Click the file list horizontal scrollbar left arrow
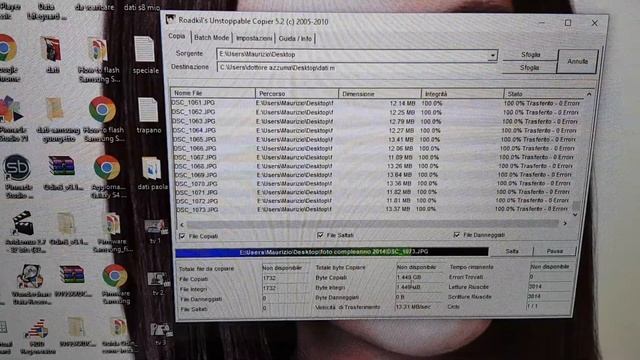 coord(182,224)
